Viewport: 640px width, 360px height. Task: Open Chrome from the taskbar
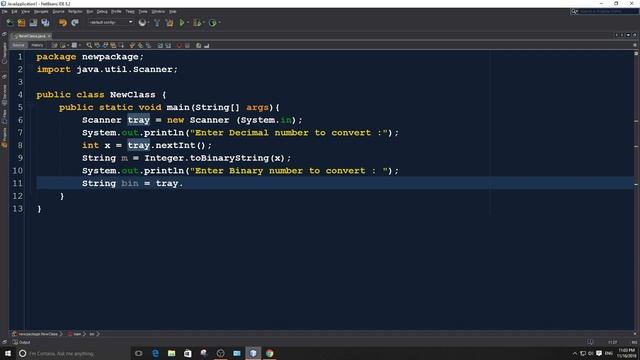[269, 353]
